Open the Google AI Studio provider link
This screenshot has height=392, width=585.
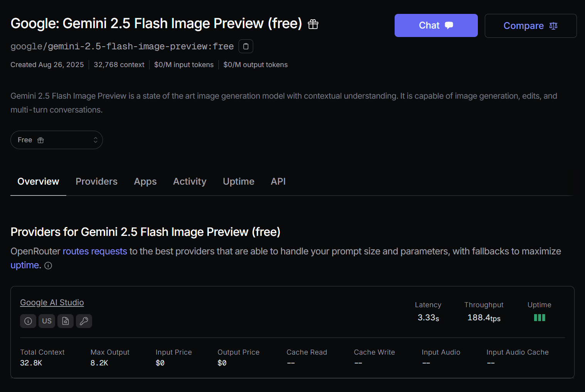point(52,303)
